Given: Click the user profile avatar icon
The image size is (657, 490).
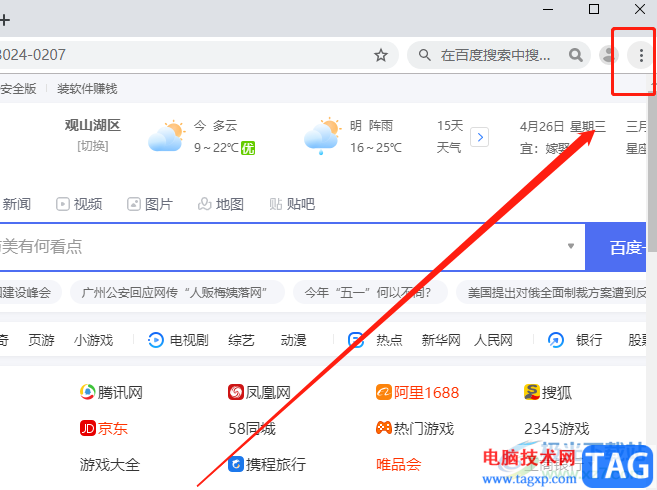Looking at the screenshot, I should tap(608, 55).
